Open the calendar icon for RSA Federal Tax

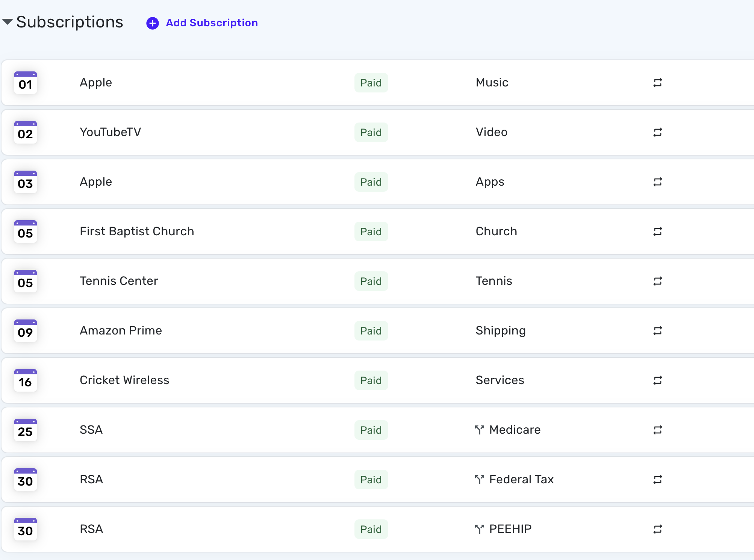pos(26,480)
